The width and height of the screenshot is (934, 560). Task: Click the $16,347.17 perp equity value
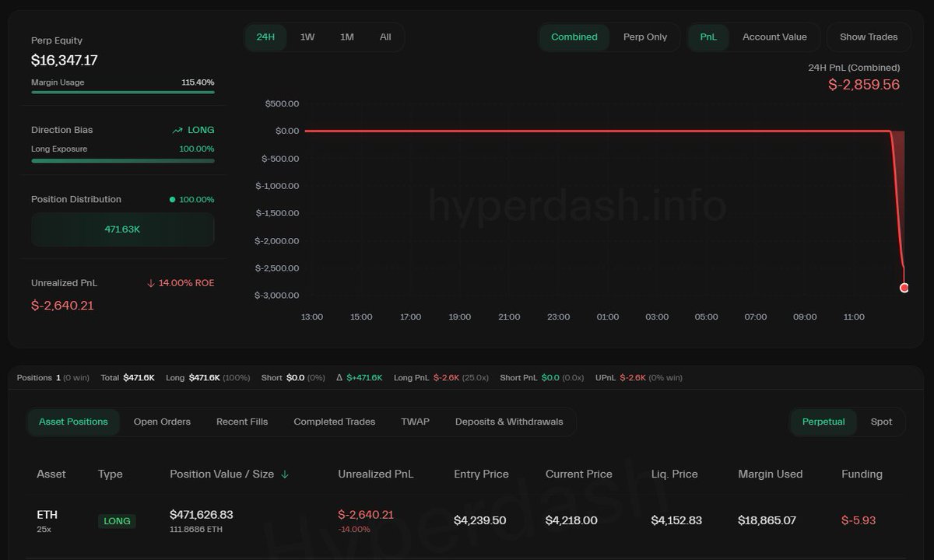coord(65,60)
